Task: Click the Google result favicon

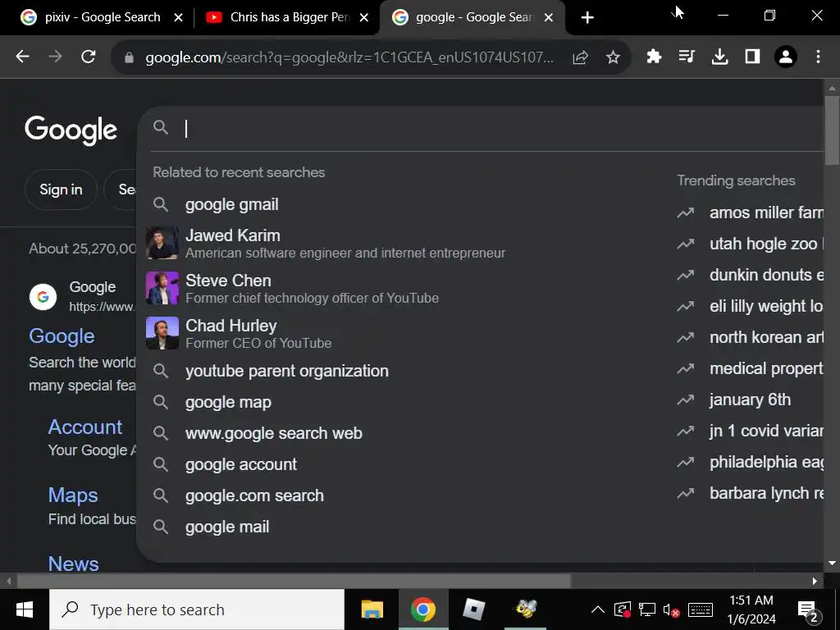Action: (x=43, y=297)
